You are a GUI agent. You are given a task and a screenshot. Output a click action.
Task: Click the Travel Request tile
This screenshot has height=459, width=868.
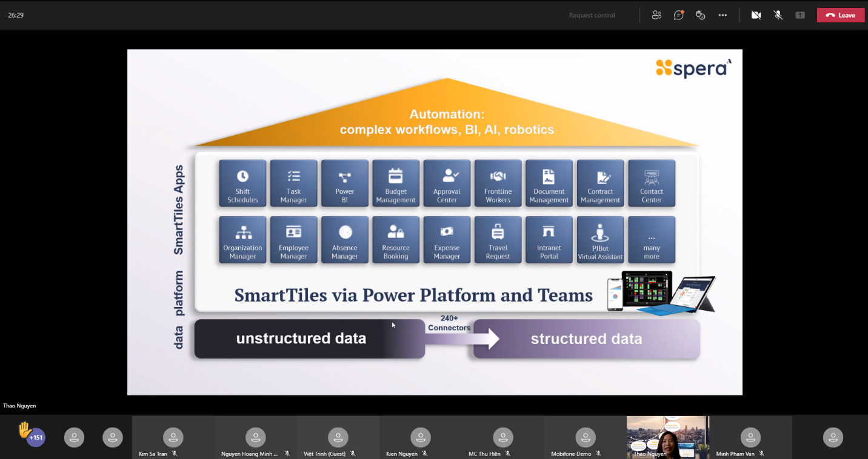(x=498, y=240)
